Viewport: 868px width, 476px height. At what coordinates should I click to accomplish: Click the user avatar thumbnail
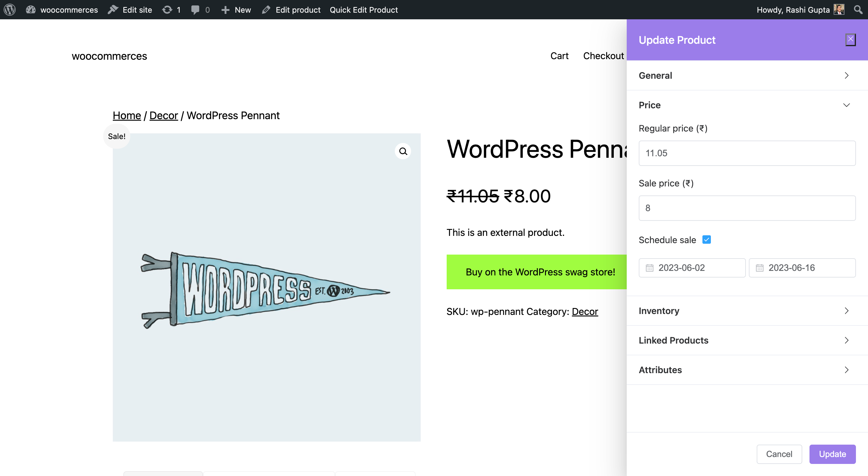pyautogui.click(x=839, y=9)
